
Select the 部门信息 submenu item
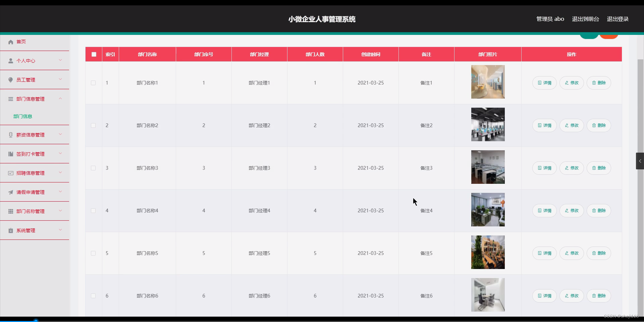coord(22,116)
